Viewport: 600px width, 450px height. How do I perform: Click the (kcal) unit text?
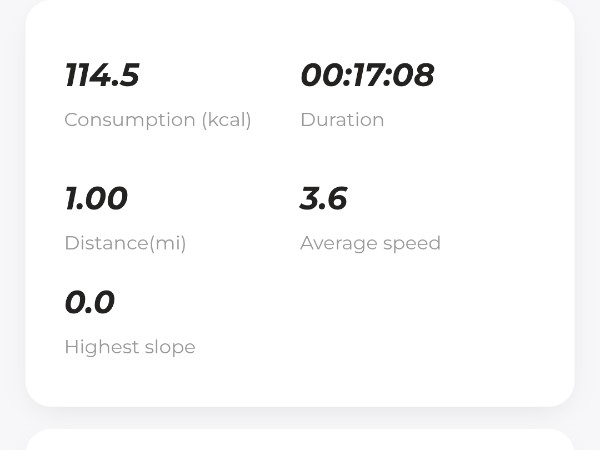click(x=226, y=120)
